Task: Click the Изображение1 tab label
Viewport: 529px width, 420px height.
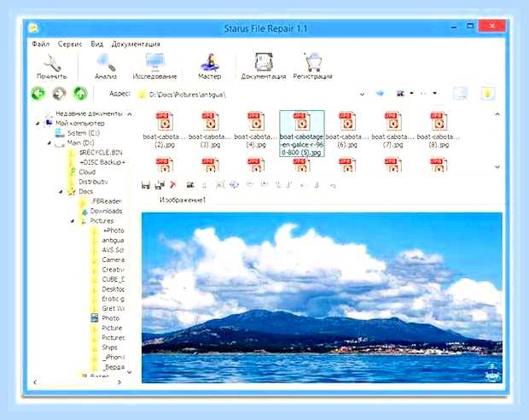Action: pyautogui.click(x=183, y=200)
